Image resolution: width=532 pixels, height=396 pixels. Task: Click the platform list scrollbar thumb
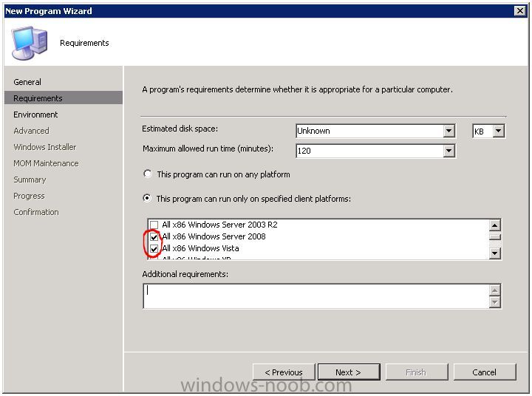pyautogui.click(x=494, y=236)
